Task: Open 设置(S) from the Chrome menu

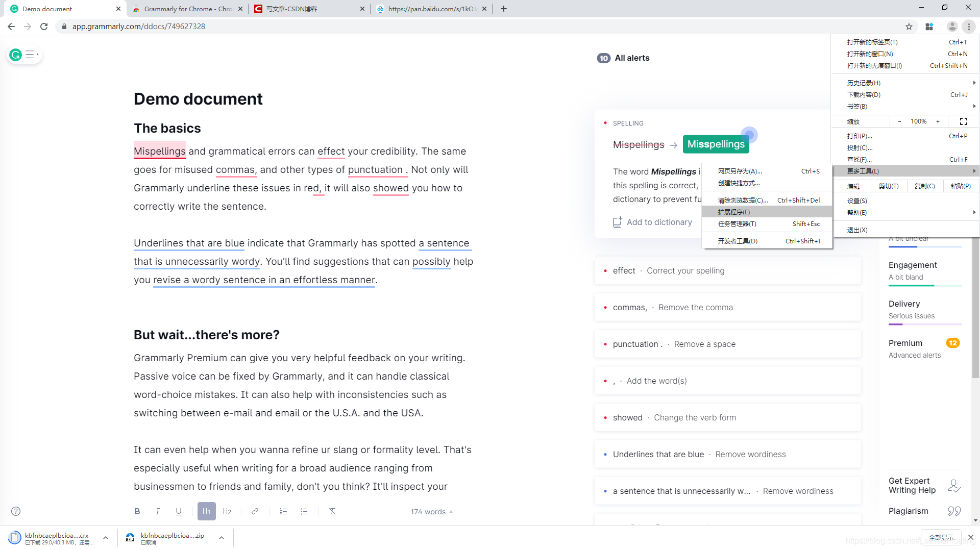Action: coord(905,201)
